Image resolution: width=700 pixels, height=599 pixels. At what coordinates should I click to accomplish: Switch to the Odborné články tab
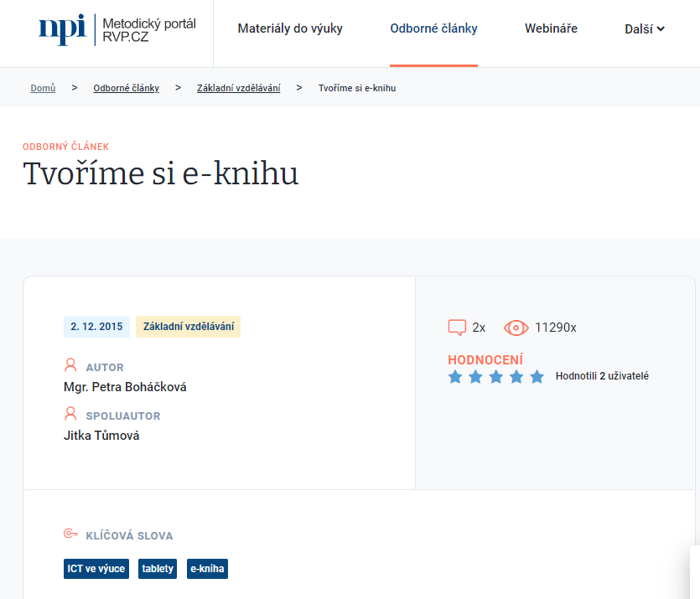[x=433, y=29]
